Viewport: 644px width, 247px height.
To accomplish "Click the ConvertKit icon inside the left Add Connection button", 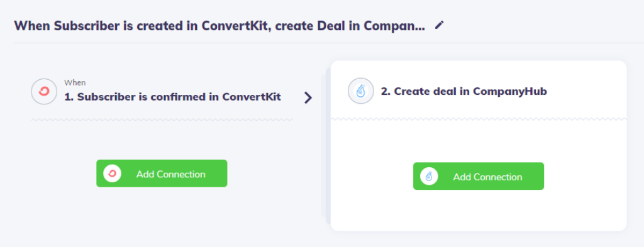I will tap(112, 173).
